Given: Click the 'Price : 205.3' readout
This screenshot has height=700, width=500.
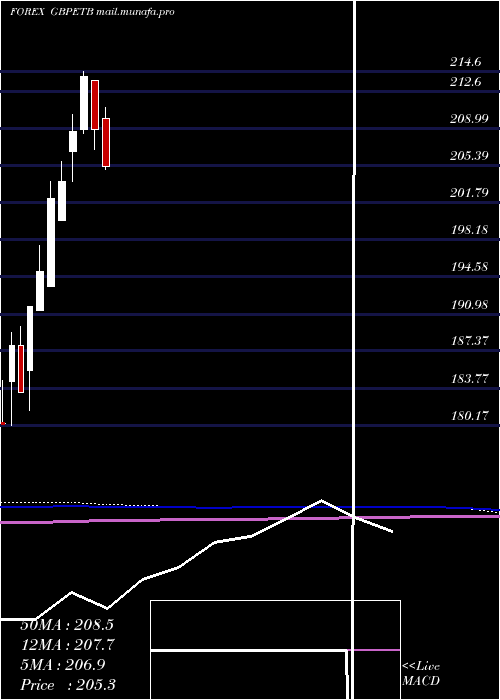Looking at the screenshot, I should pos(68,684).
